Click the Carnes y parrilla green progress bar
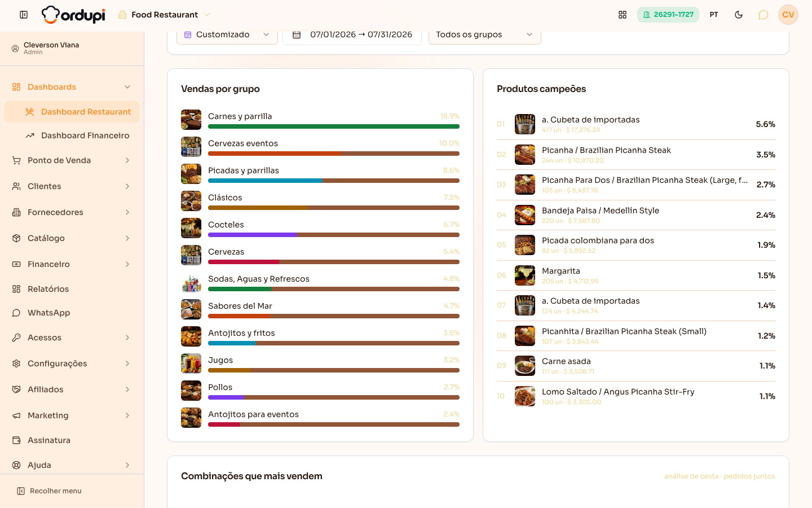The image size is (812, 508). coord(334,126)
